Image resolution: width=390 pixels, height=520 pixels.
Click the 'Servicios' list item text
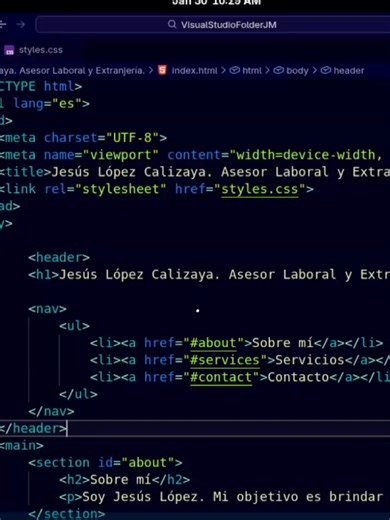coord(310,360)
